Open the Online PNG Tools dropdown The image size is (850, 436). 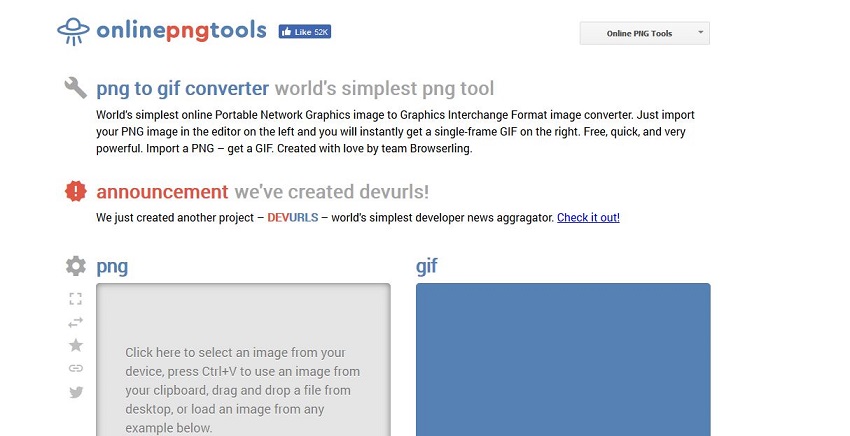pyautogui.click(x=645, y=33)
